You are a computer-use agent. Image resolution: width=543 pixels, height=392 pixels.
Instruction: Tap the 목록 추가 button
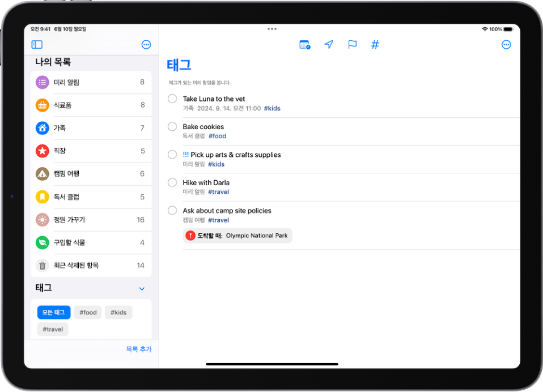[x=139, y=349]
